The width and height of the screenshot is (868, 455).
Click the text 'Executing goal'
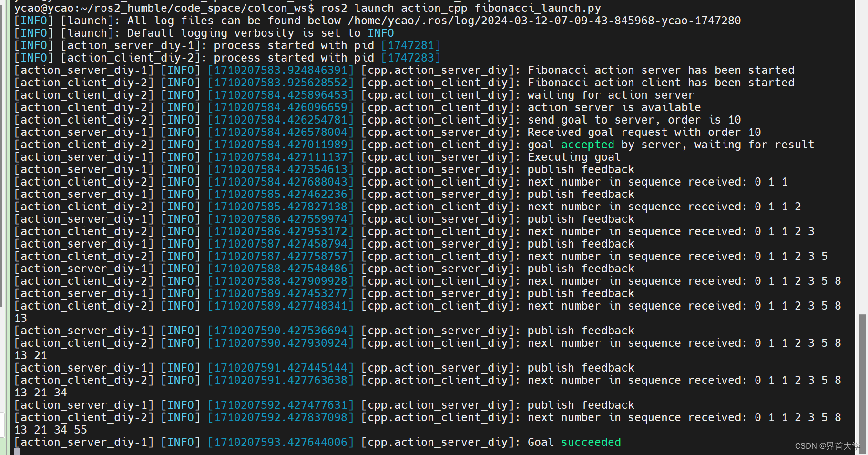pos(574,157)
